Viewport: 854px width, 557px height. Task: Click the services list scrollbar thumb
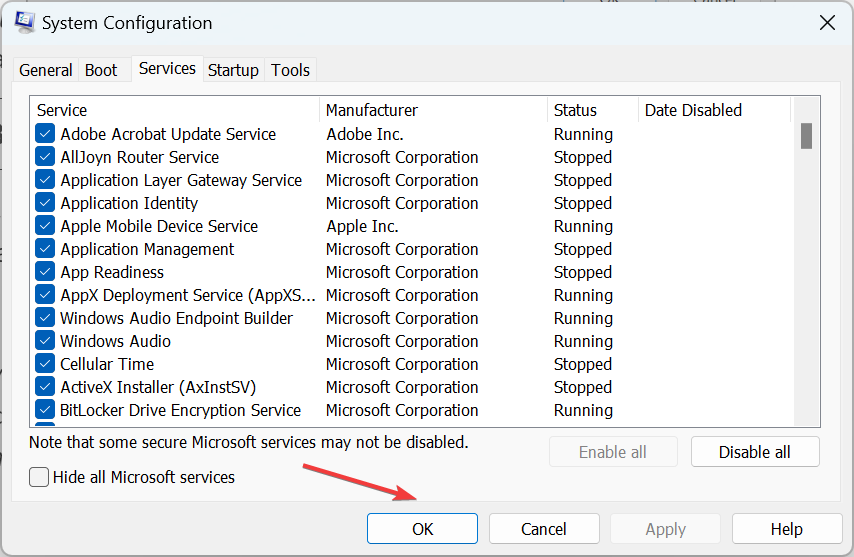pyautogui.click(x=807, y=136)
